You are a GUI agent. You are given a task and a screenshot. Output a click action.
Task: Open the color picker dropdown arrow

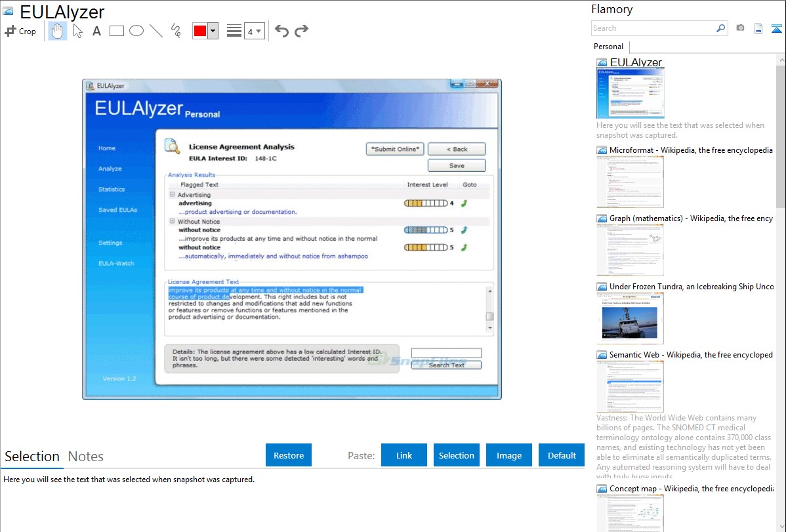pos(213,31)
